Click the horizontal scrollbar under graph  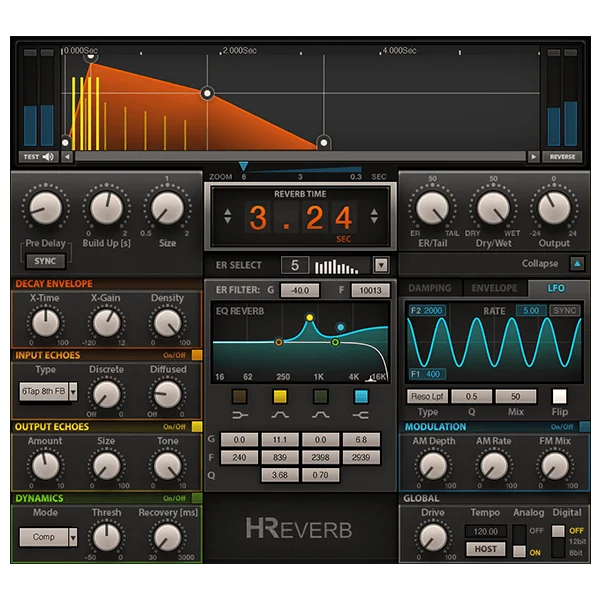(x=300, y=157)
